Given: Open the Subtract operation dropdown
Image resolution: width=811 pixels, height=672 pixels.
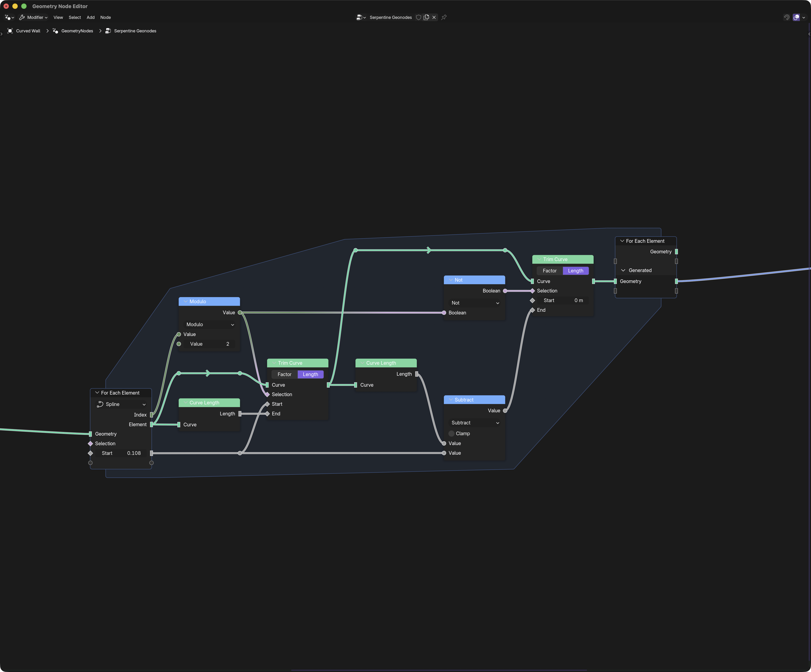Looking at the screenshot, I should pos(475,423).
